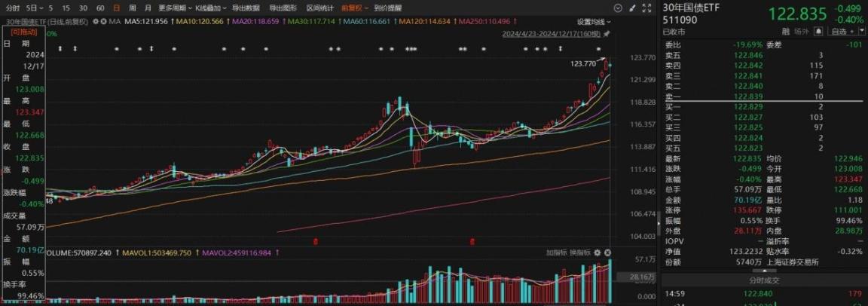Click the 融 margin tag
The height and width of the screenshot is (306, 868).
pyautogui.click(x=787, y=32)
